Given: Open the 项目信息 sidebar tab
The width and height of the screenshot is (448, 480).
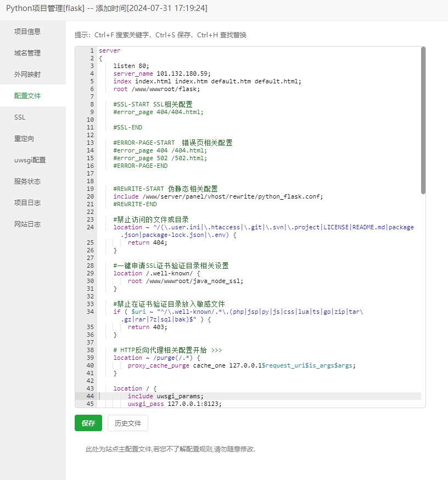Looking at the screenshot, I should click(27, 31).
